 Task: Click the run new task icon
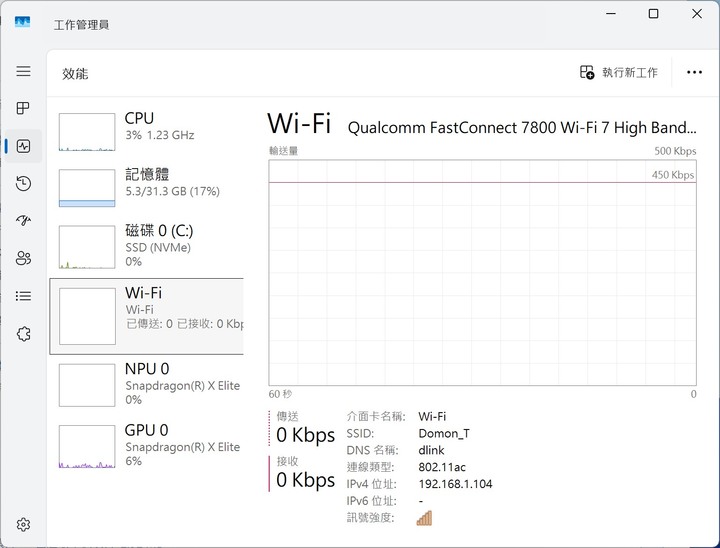coord(587,72)
